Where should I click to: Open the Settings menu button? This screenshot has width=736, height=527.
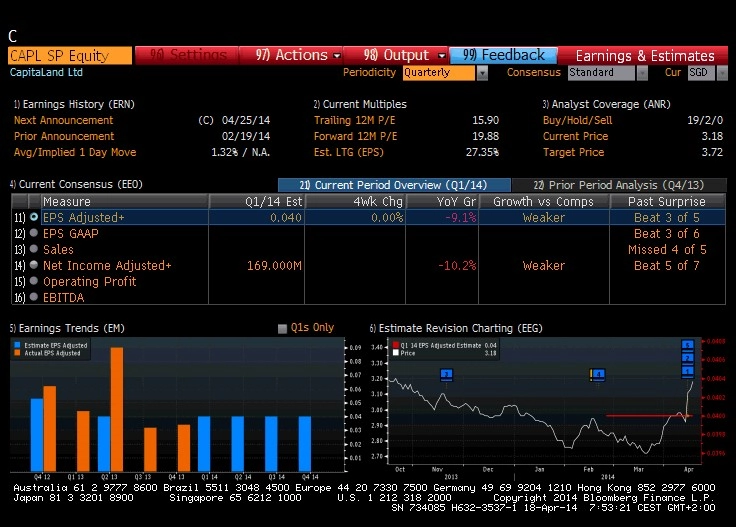(187, 55)
